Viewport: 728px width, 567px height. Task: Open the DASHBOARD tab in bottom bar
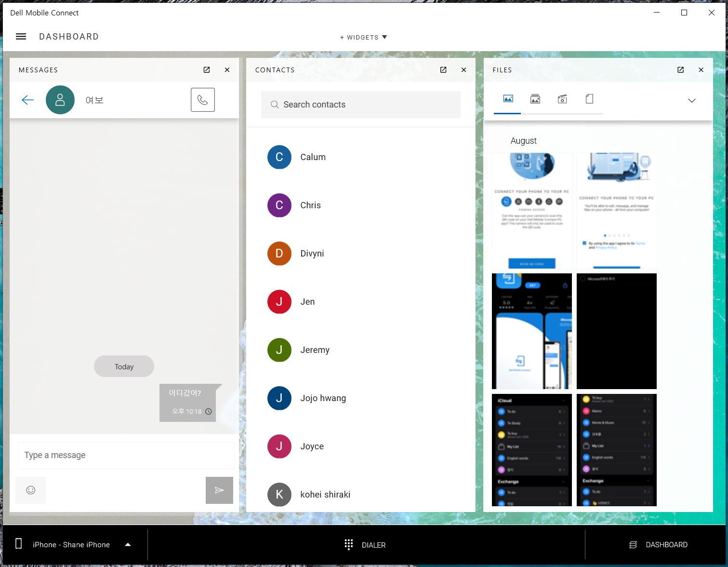pos(658,545)
